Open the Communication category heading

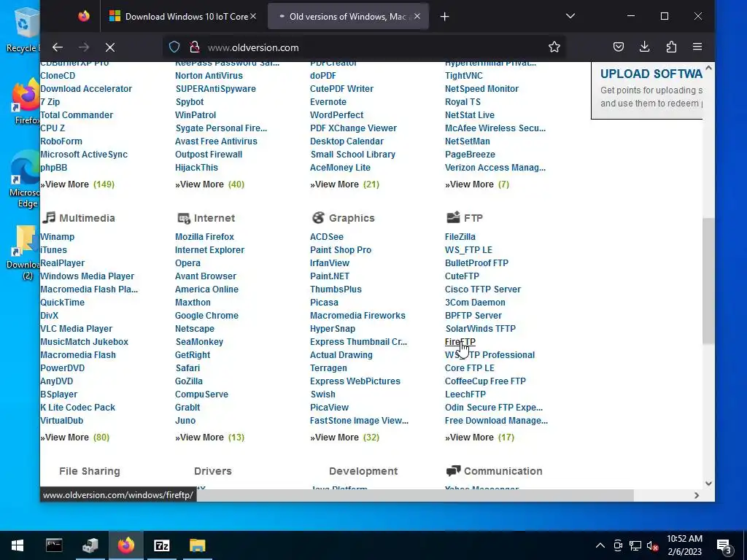click(x=503, y=471)
